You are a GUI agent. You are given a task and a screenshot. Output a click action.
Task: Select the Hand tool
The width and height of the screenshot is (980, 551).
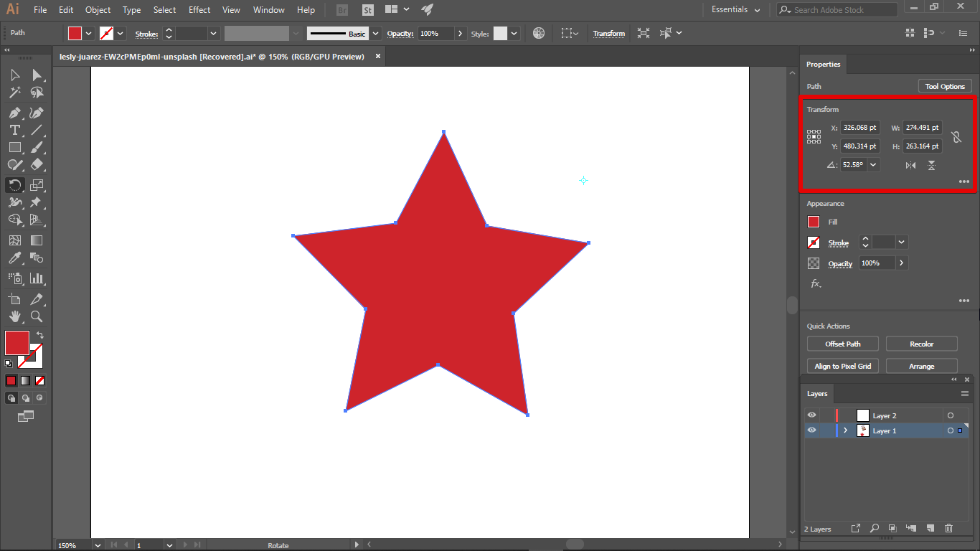(14, 316)
